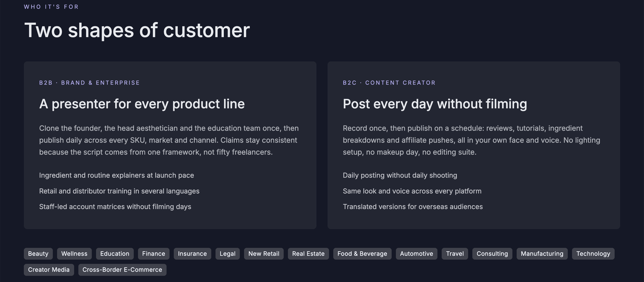The width and height of the screenshot is (644, 282).
Task: Select the Automotive industry tag
Action: click(x=417, y=254)
